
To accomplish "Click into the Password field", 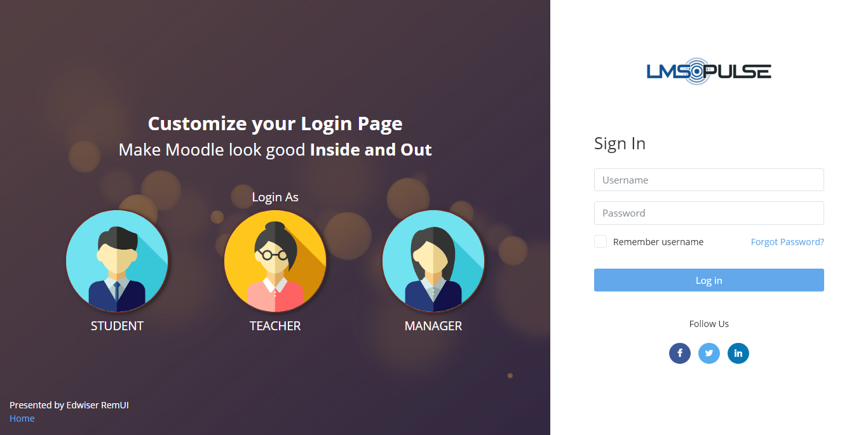I will coord(709,213).
